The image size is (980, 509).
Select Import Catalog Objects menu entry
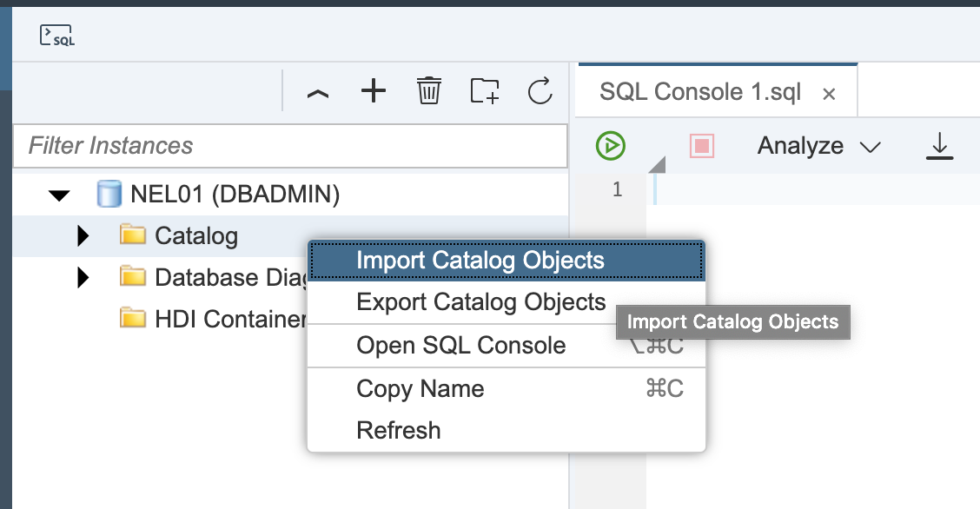pyautogui.click(x=480, y=261)
